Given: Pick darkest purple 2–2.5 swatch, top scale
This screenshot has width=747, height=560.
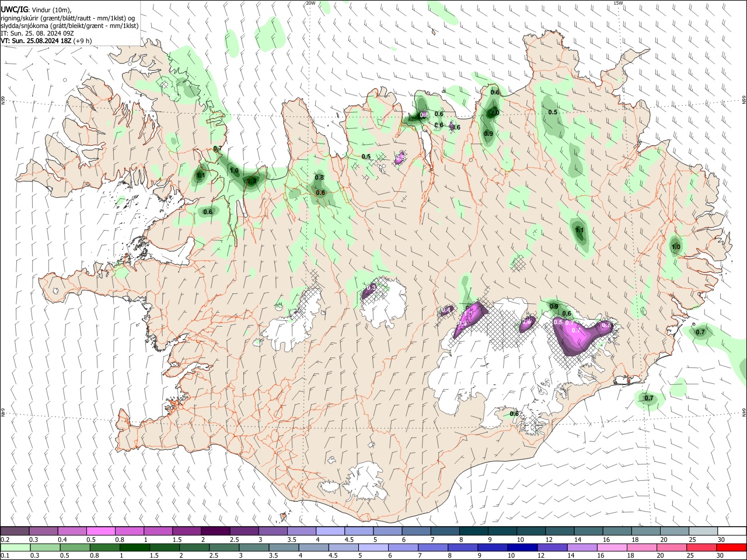Looking at the screenshot, I should [x=215, y=531].
